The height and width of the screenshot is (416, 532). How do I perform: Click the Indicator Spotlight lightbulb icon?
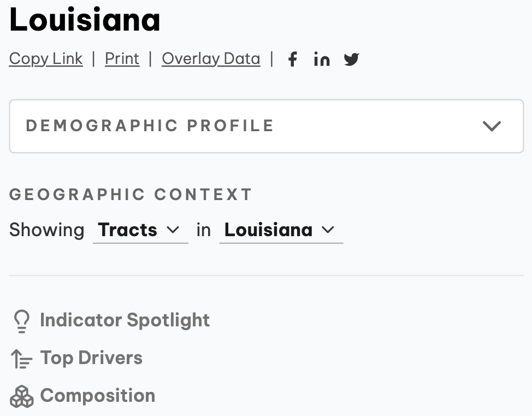(21, 321)
